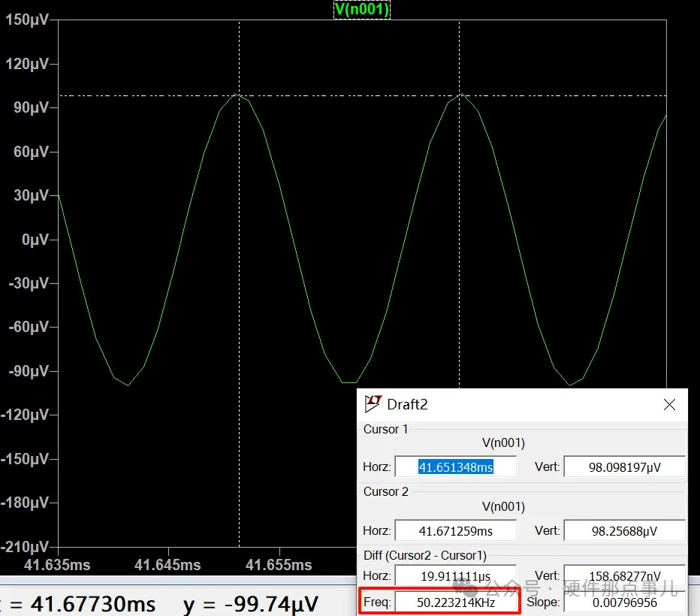Click the left vertical cursor line
700x616 pixels.
[239, 300]
